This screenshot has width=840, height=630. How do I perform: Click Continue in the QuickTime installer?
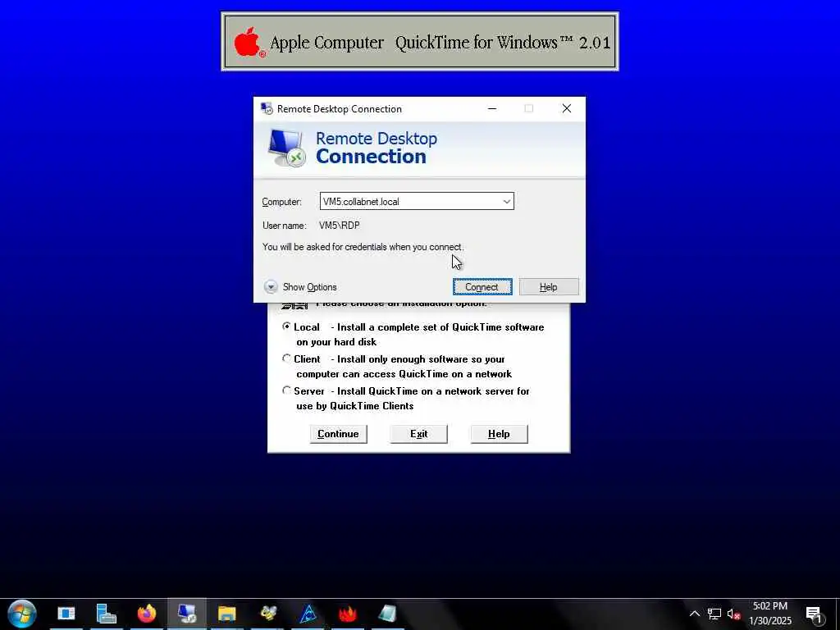(338, 434)
